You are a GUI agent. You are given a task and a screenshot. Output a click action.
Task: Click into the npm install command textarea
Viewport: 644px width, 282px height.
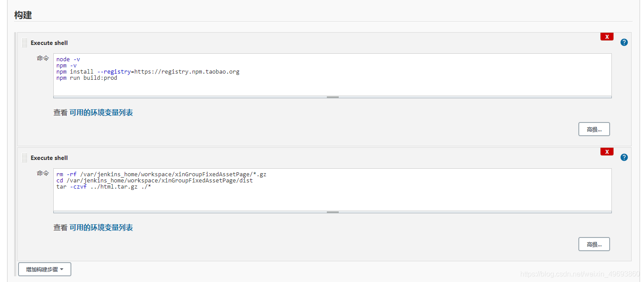coord(333,74)
